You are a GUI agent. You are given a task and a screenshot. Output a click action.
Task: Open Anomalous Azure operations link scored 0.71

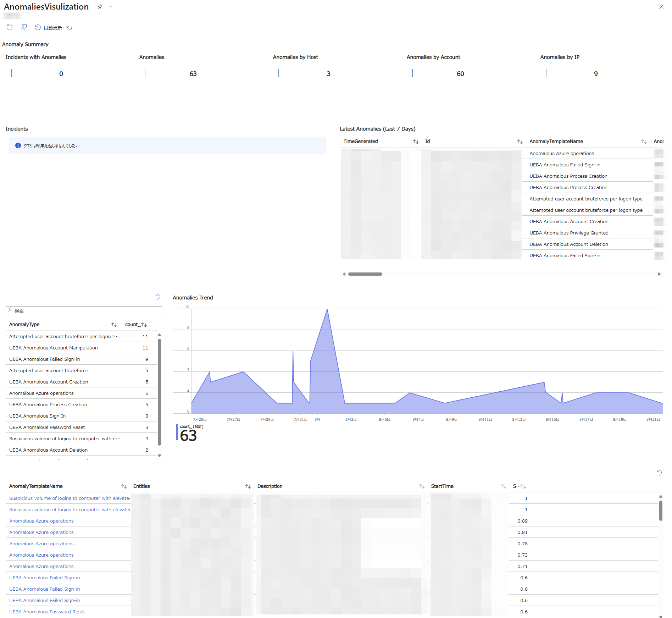[41, 566]
